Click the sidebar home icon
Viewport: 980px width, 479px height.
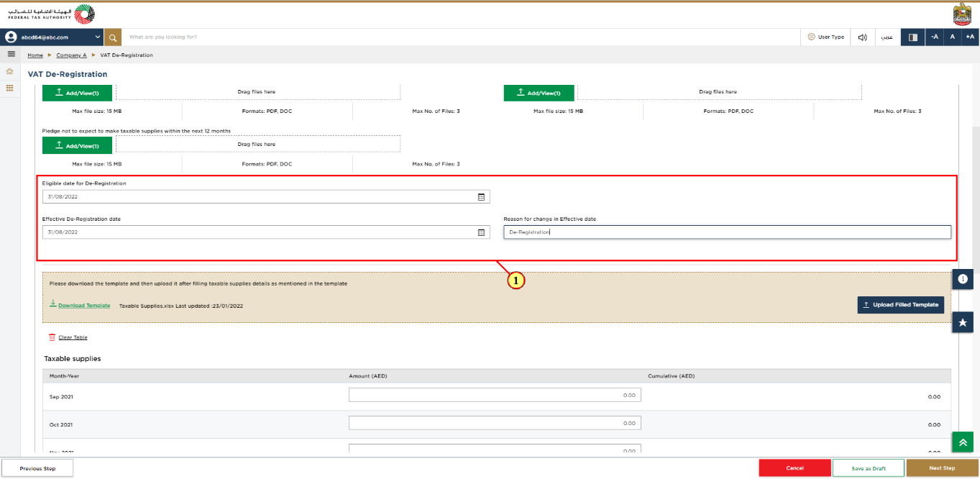(x=10, y=71)
